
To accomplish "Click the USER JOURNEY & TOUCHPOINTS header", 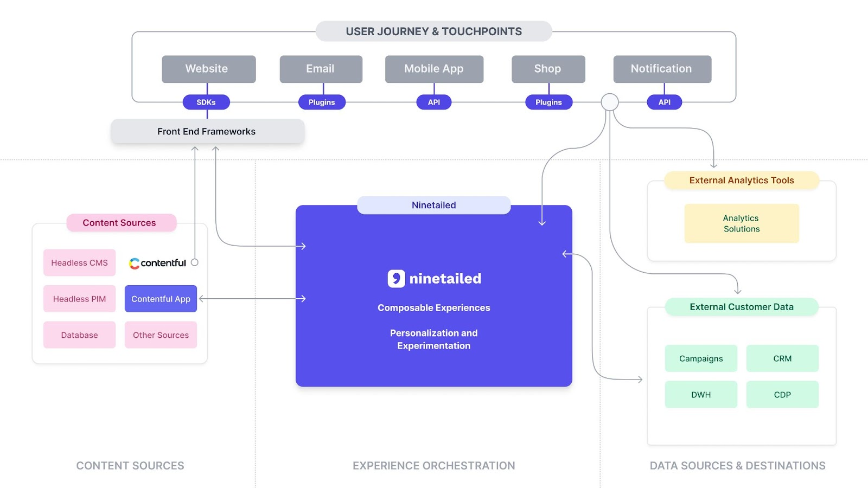I will [x=434, y=31].
